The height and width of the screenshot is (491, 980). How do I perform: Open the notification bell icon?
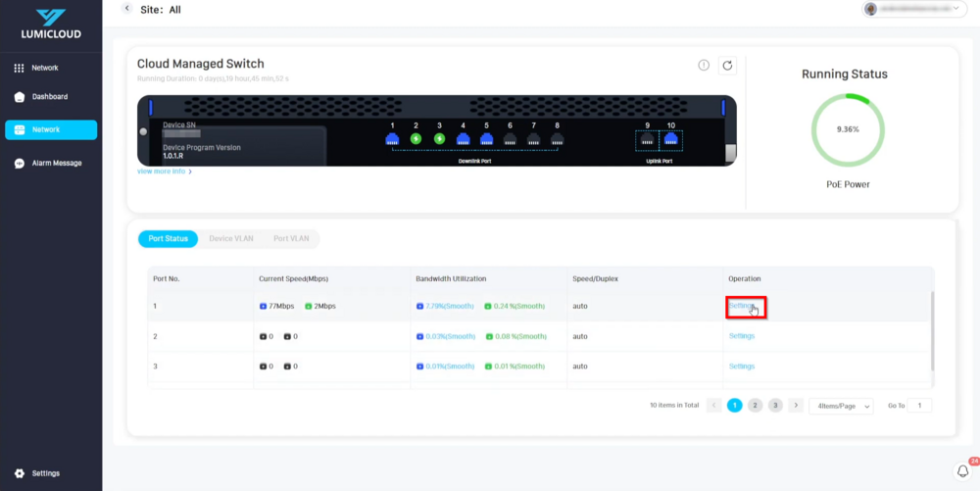coord(962,471)
